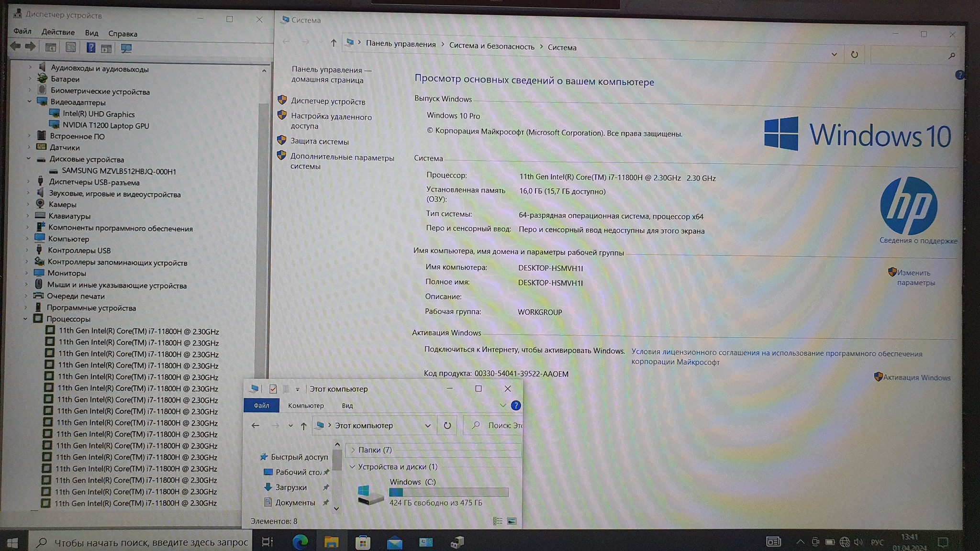This screenshot has width=980, height=551.
Task: Collapse the Процессоры tree node
Action: coord(25,319)
